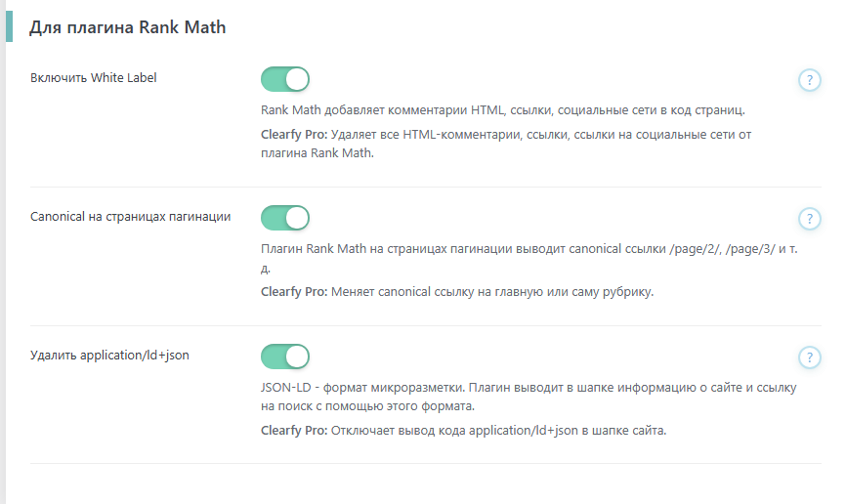Click Clearfy Pro note about удаляет HTML-комментарии

tap(506, 144)
